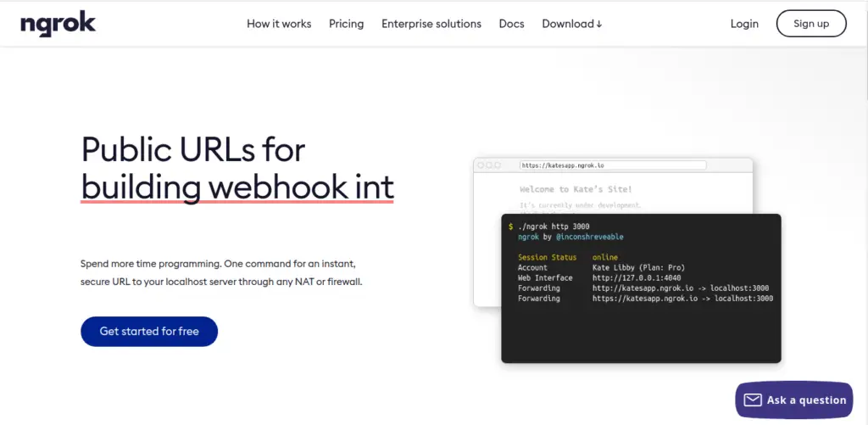Click Get started for free
The width and height of the screenshot is (868, 425).
tap(149, 332)
